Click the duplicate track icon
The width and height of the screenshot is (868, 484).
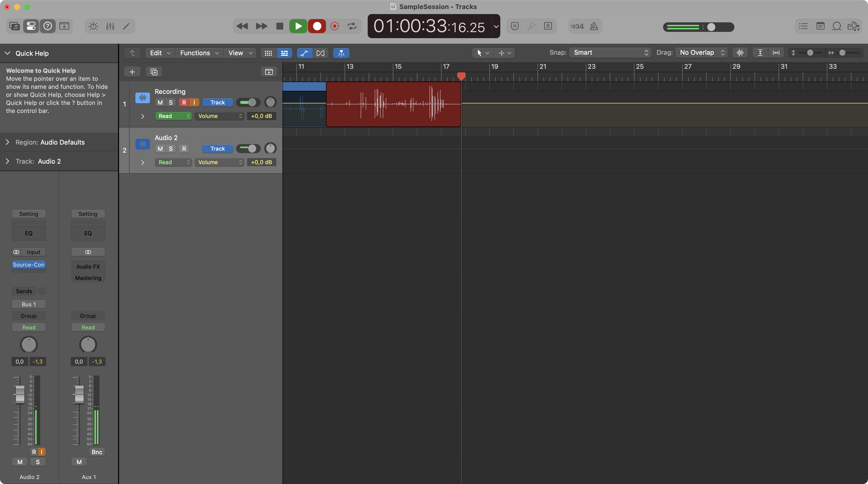tap(154, 72)
